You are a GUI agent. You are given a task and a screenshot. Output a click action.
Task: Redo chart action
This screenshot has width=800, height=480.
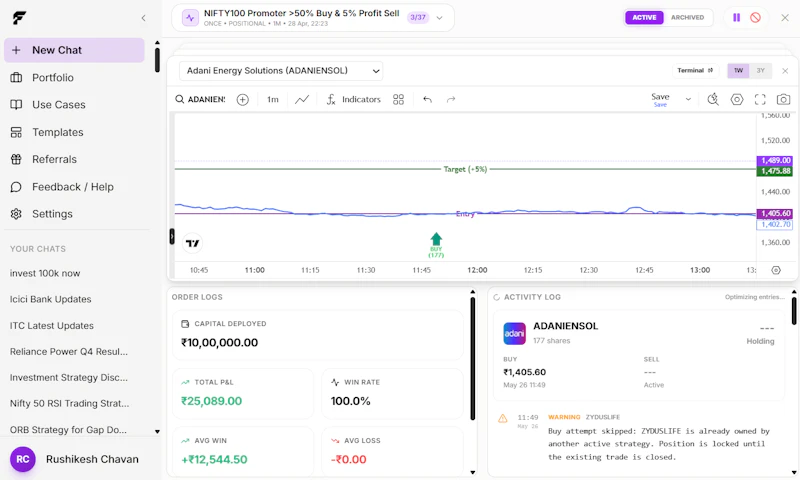click(451, 99)
